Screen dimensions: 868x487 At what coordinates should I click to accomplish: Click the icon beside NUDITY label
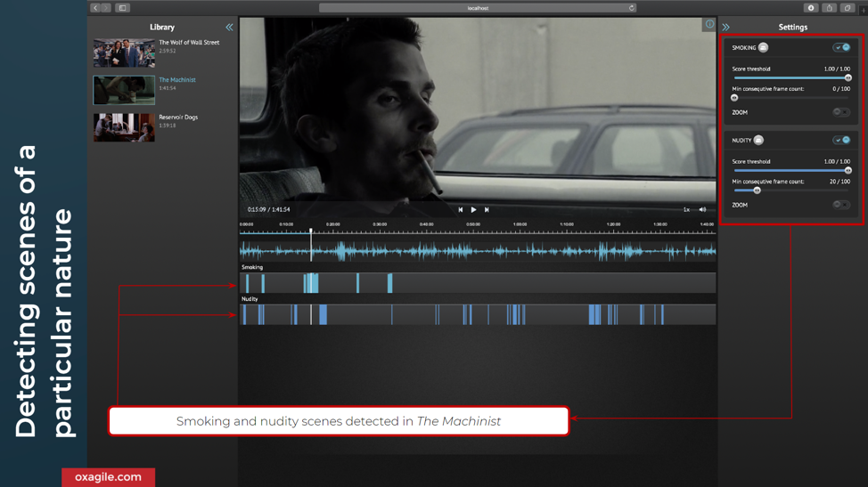tap(758, 141)
